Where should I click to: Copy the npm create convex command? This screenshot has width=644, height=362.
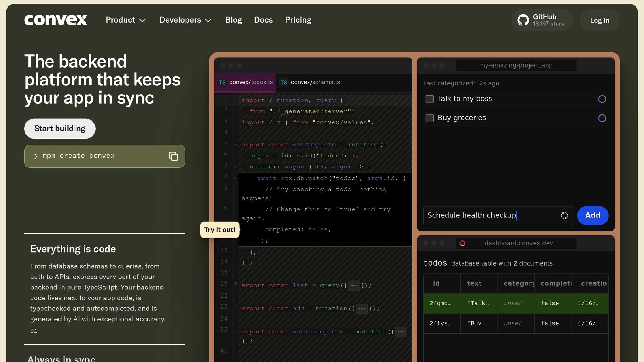(x=174, y=156)
